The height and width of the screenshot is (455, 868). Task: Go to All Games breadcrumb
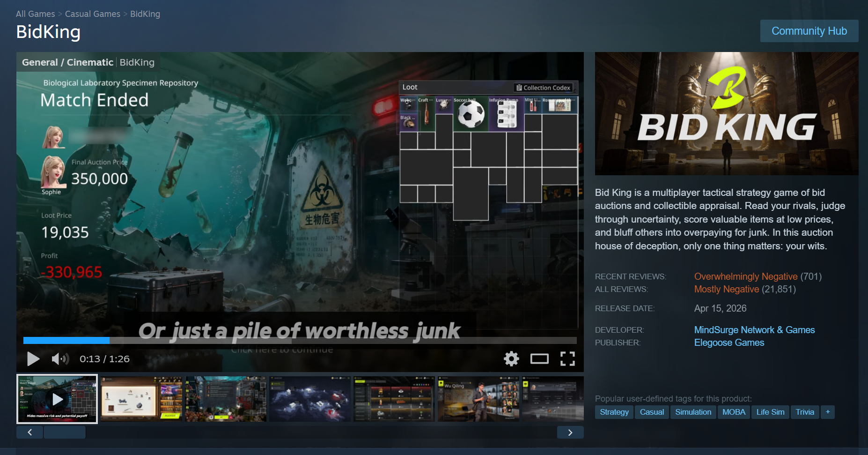[x=36, y=14]
